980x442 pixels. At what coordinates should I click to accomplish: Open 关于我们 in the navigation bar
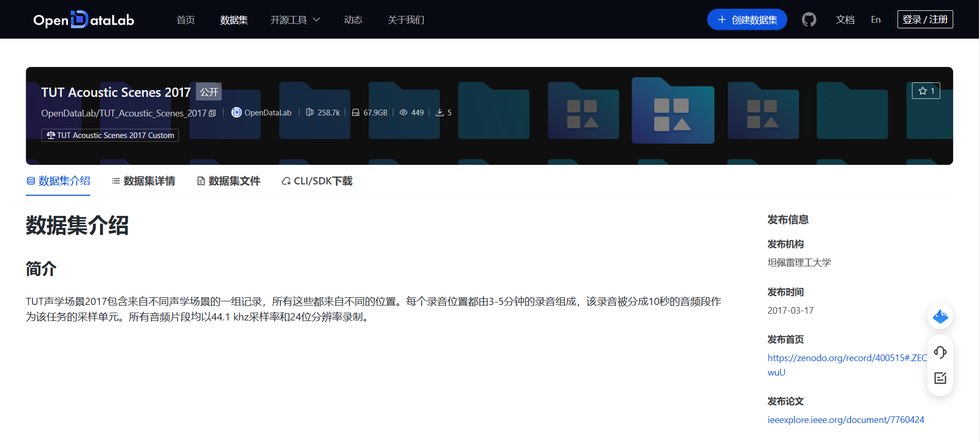click(406, 20)
